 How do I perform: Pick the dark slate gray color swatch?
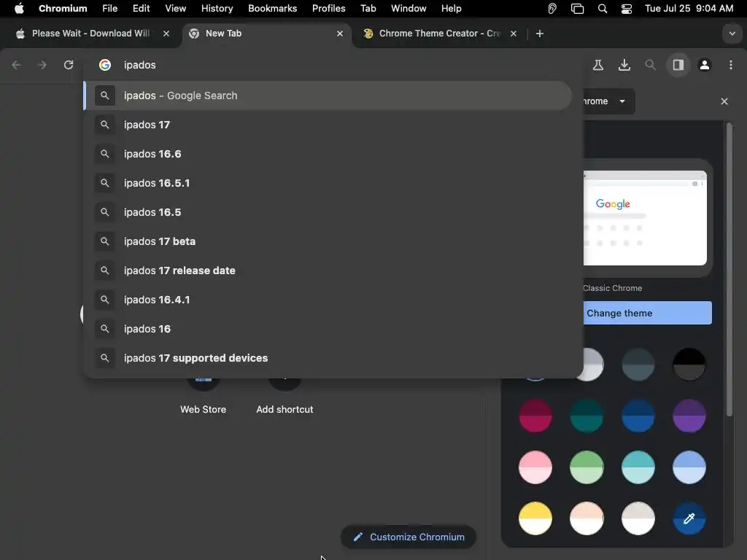pos(638,365)
